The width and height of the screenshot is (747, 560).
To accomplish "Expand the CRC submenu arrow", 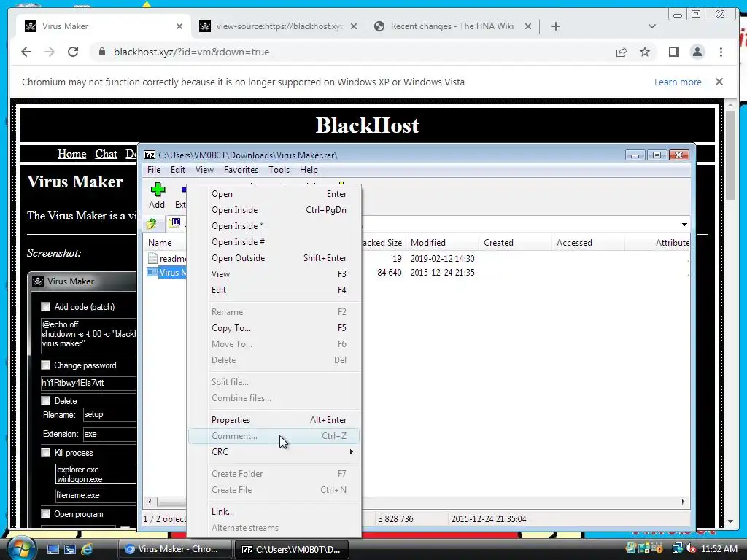I will (351, 452).
